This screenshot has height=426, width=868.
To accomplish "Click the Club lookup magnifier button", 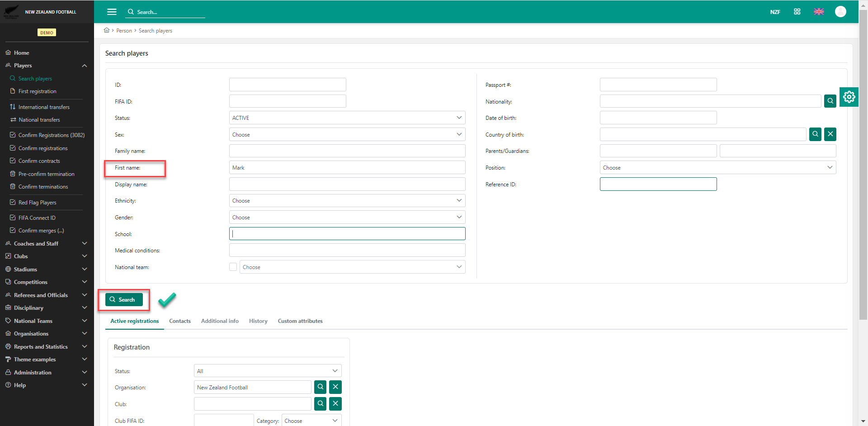I will (321, 404).
